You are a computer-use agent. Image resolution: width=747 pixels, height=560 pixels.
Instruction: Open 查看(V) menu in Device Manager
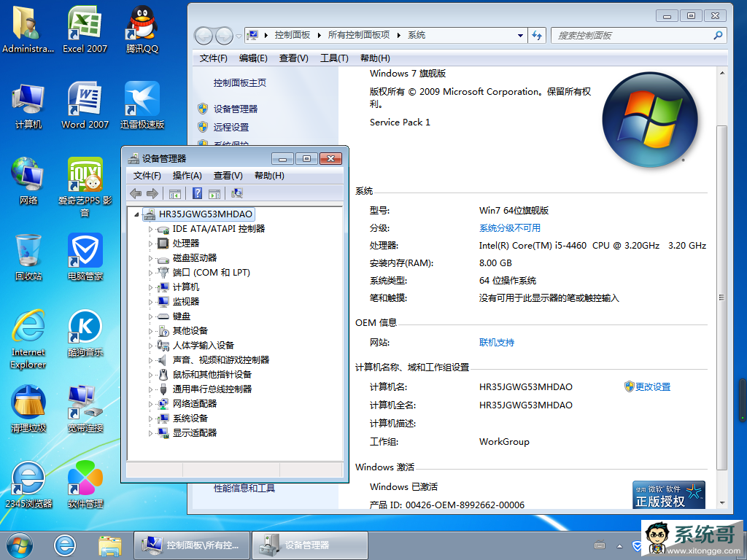(228, 176)
